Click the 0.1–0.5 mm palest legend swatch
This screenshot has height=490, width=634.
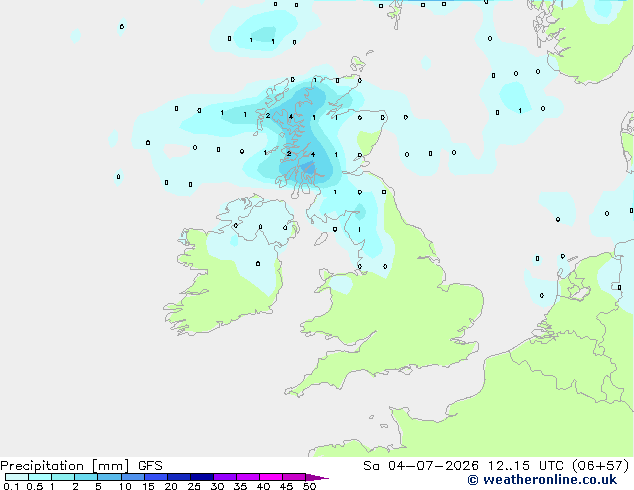tap(17, 477)
